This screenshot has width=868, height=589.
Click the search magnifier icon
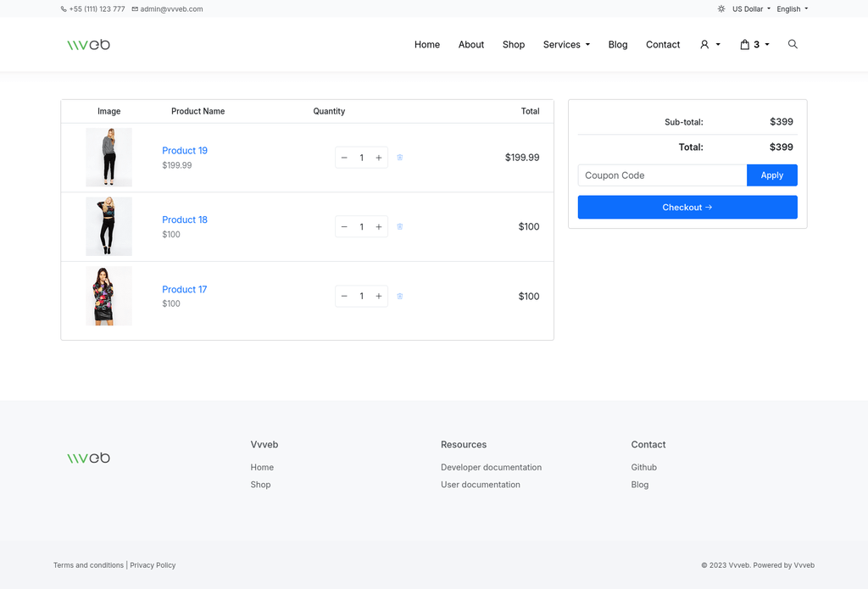click(x=793, y=44)
